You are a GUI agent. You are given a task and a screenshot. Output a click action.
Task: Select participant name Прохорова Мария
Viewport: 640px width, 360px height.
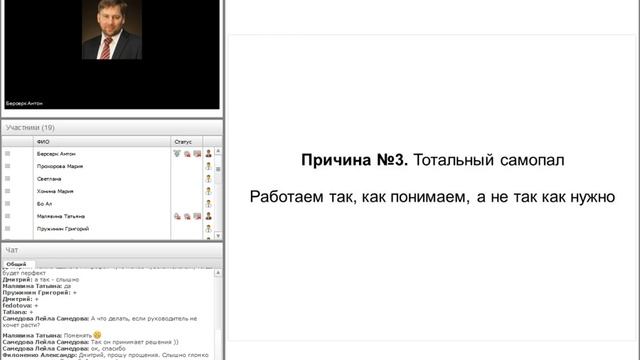point(60,166)
